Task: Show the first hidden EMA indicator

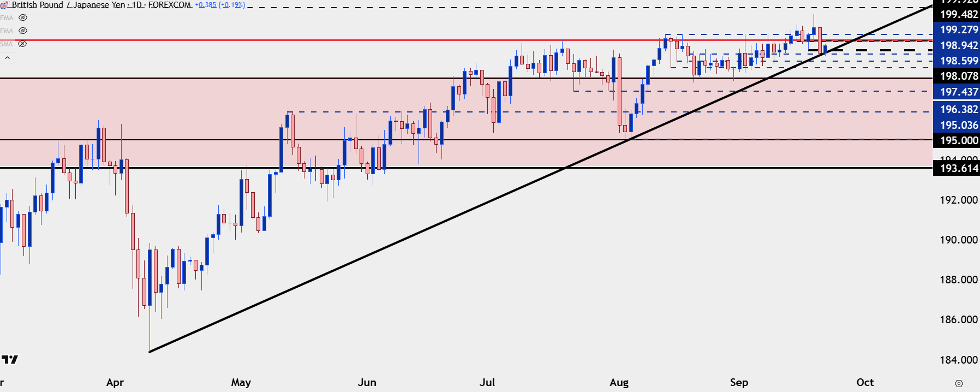Action: 23,17
